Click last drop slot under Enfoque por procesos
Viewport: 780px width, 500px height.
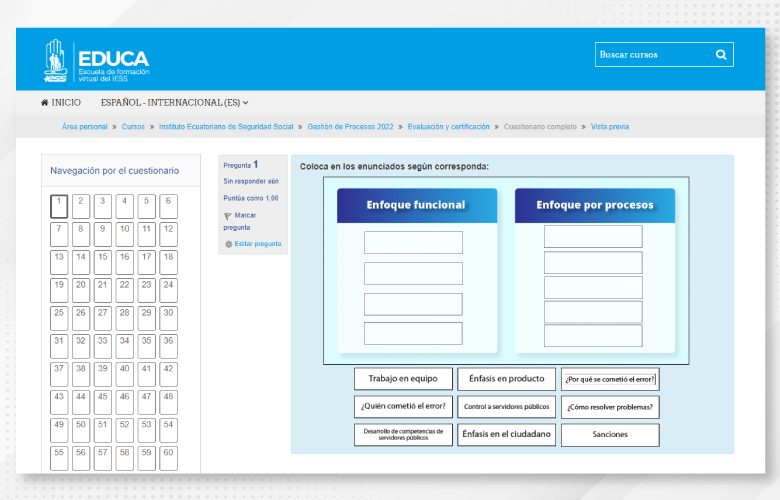point(593,335)
